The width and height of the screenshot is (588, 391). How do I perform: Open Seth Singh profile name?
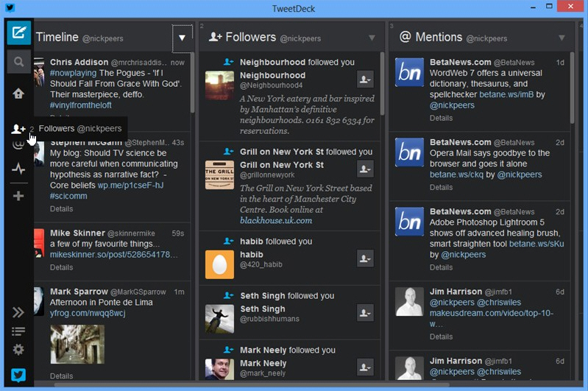(263, 309)
